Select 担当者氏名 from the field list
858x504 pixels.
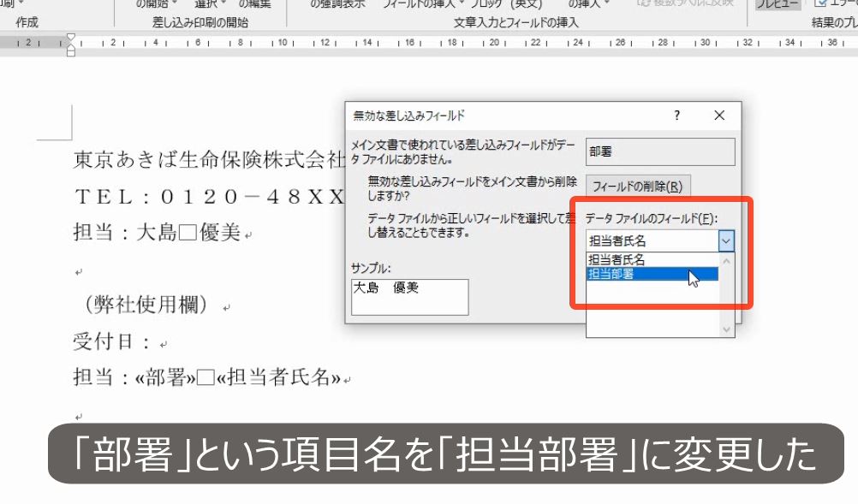point(617,258)
